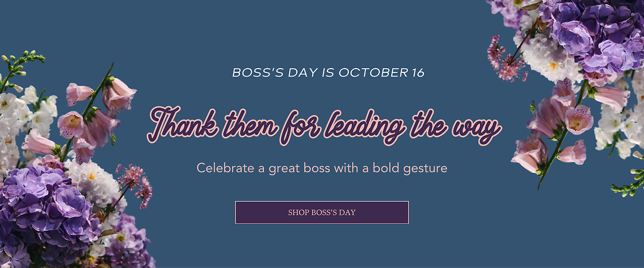This screenshot has width=644, height=268.
Task: Click the empty blue banner background below the button
Action: click(x=322, y=247)
